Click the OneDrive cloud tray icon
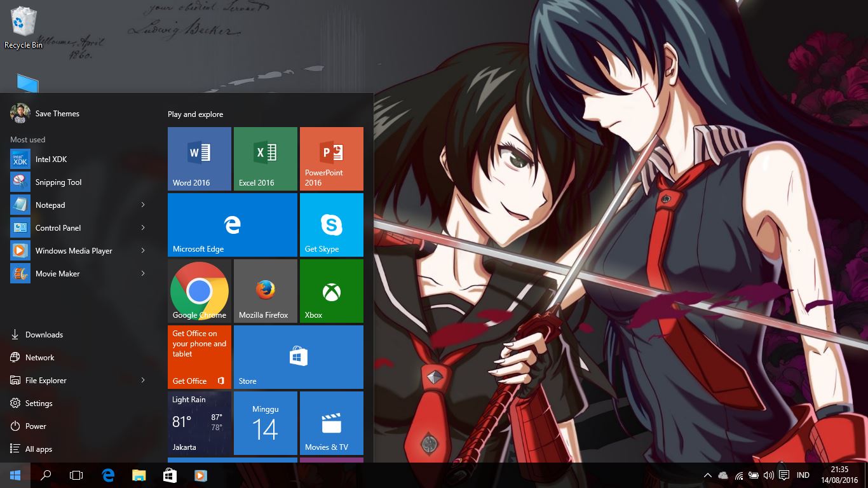The height and width of the screenshot is (488, 868). (723, 475)
